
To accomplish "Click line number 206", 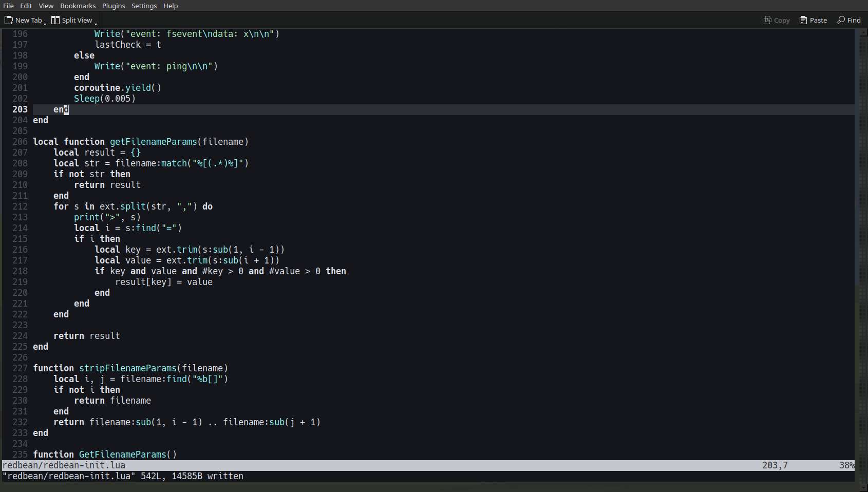I will (20, 142).
